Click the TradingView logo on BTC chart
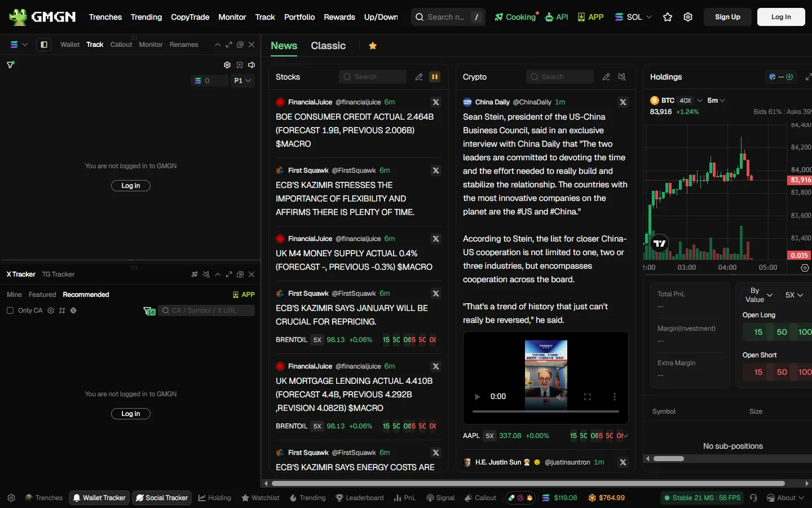The height and width of the screenshot is (508, 812). click(659, 243)
